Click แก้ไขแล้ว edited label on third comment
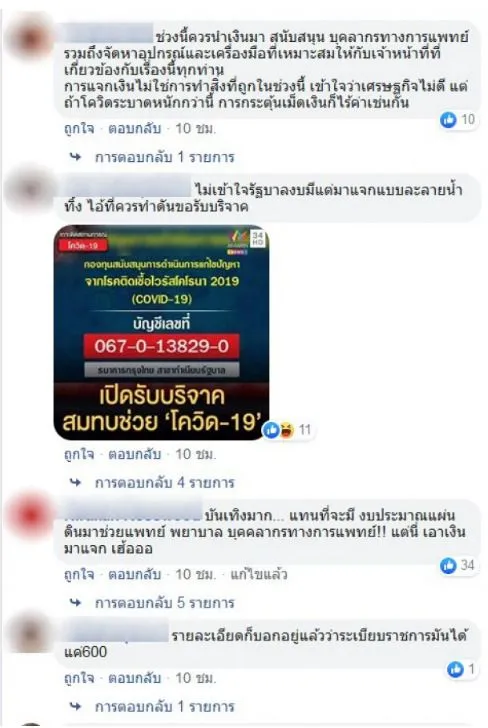The image size is (488, 728). coord(259,575)
